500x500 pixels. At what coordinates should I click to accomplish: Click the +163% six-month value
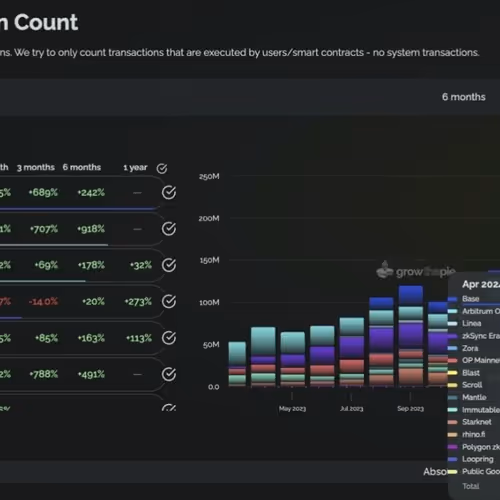[x=91, y=338]
